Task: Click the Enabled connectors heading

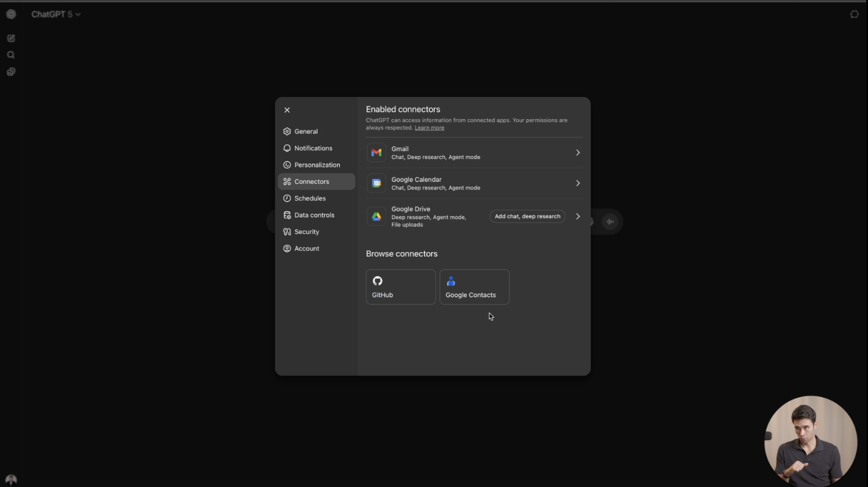Action: pyautogui.click(x=403, y=110)
